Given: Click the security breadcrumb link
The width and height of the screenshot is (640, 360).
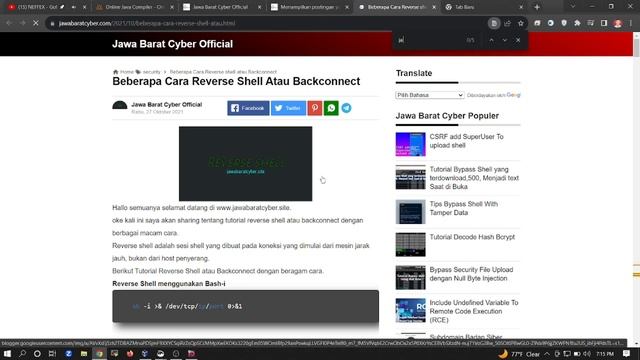Looking at the screenshot, I should click(x=151, y=72).
